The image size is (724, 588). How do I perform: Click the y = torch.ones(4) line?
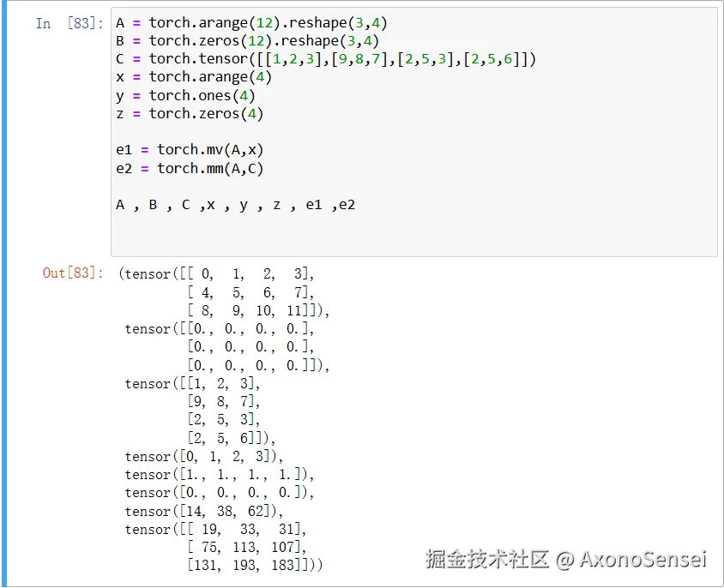pos(185,95)
